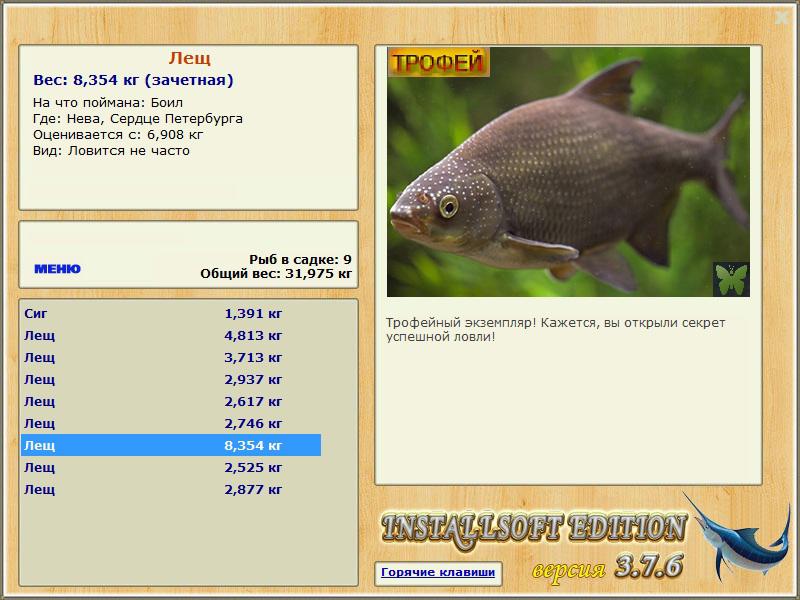This screenshot has height=600, width=800.
Task: Click the ТРОФЕЙ badge on photo
Action: 438,62
